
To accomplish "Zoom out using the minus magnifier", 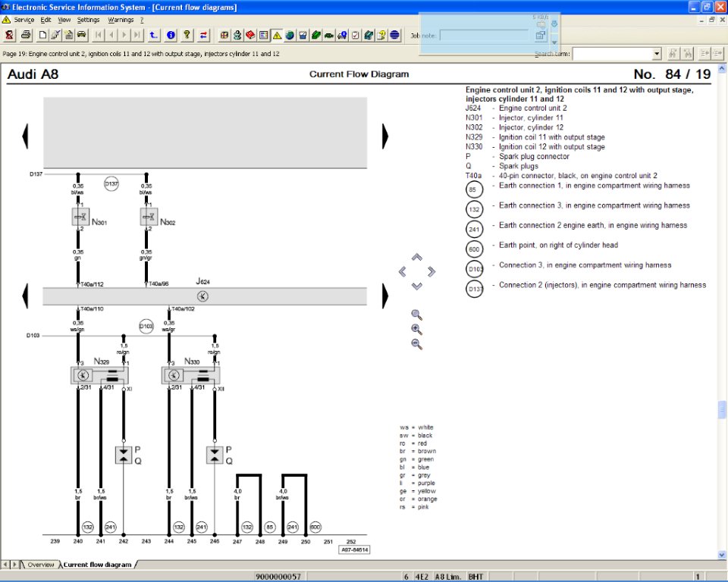I will (416, 344).
